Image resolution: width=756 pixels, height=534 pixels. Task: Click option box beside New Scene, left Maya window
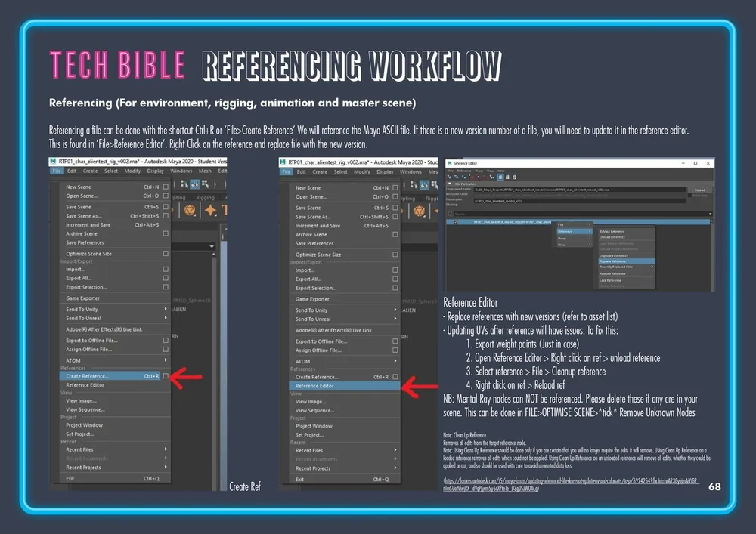[166, 187]
